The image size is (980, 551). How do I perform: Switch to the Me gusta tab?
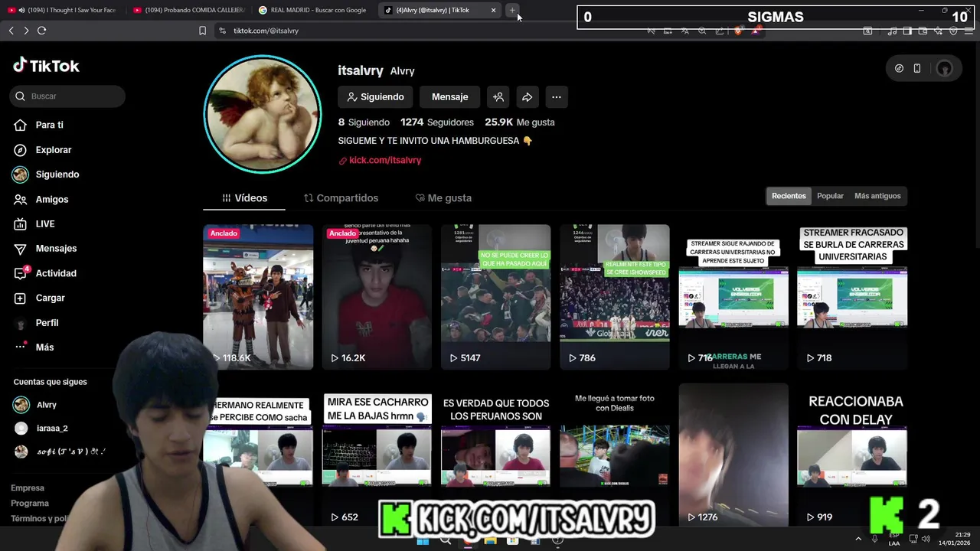443,198
